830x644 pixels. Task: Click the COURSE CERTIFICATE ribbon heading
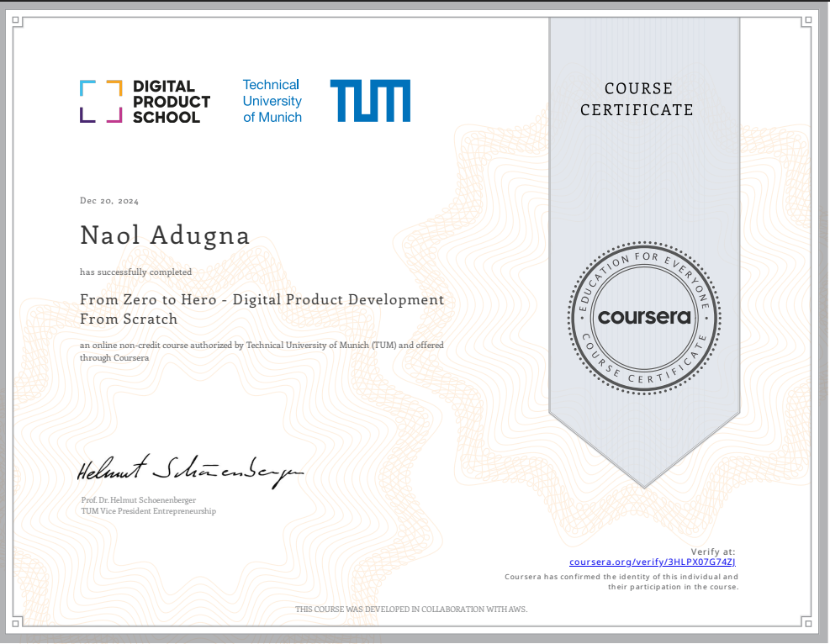637,99
